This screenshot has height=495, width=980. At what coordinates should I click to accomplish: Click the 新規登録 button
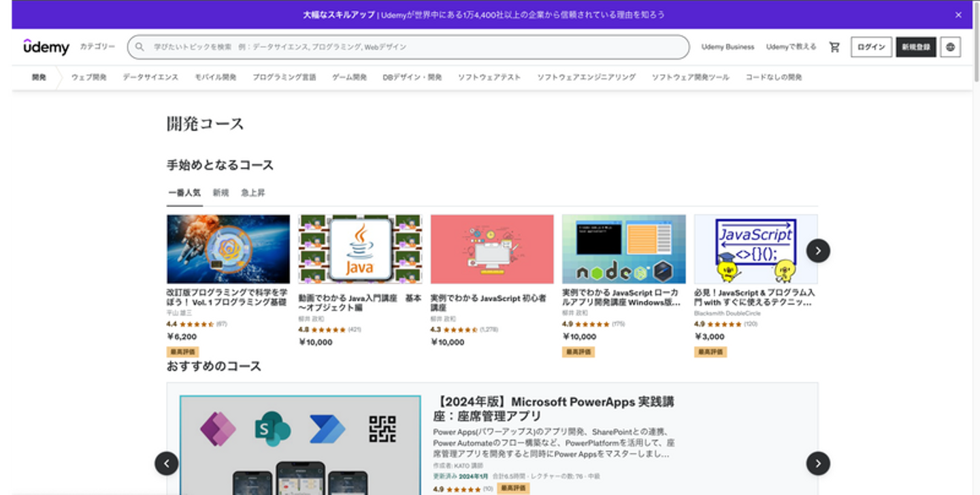pos(916,47)
